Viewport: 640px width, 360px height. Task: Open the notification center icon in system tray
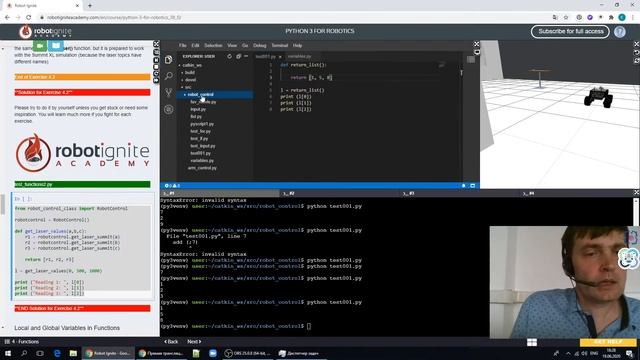click(630, 353)
